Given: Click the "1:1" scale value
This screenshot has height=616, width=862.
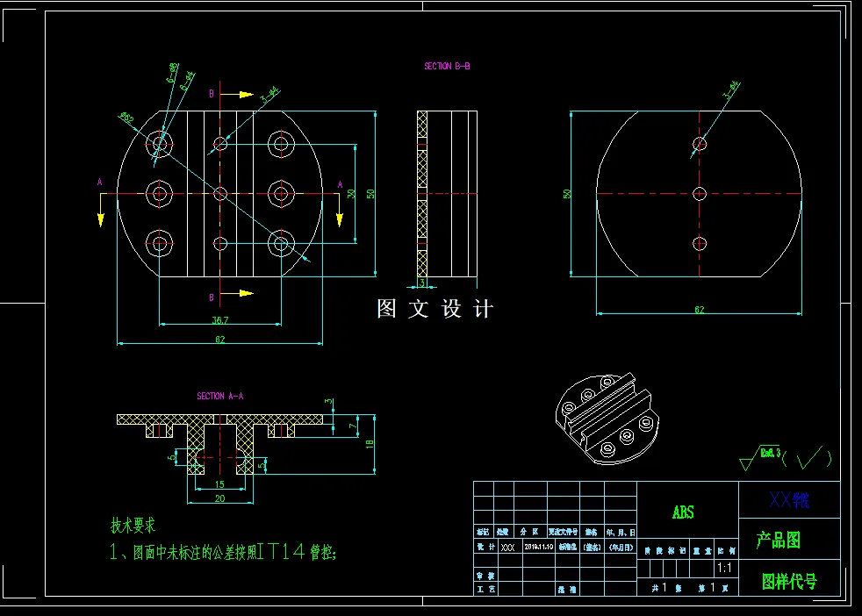Looking at the screenshot, I should coord(724,569).
